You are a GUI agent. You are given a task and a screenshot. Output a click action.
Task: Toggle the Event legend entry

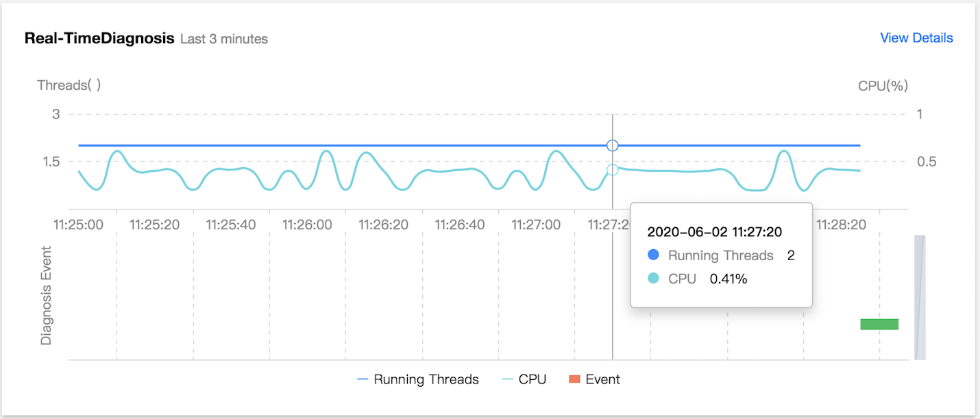pyautogui.click(x=594, y=379)
